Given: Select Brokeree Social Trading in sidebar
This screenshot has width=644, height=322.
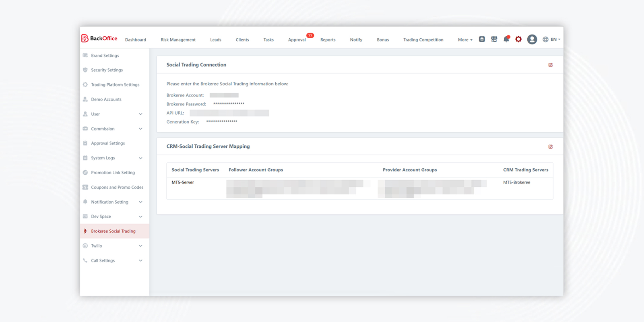Looking at the screenshot, I should (x=113, y=231).
